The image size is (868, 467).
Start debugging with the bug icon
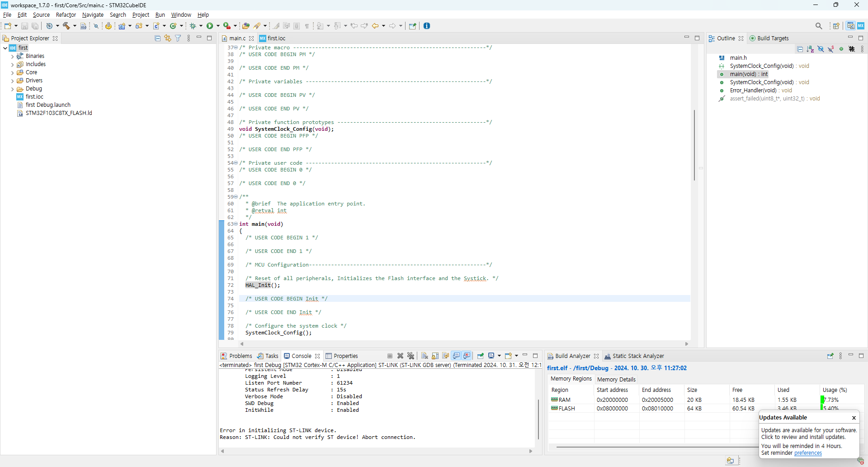(x=193, y=26)
